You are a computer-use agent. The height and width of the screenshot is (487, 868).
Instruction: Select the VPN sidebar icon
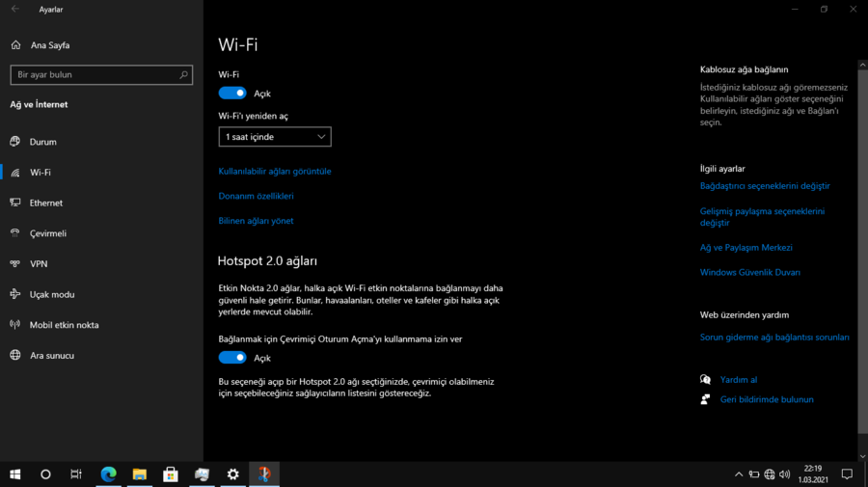[14, 263]
